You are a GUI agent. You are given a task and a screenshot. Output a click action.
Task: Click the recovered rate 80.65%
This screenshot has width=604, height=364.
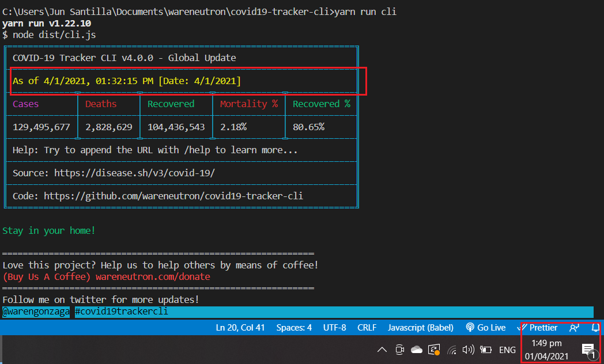pos(308,127)
